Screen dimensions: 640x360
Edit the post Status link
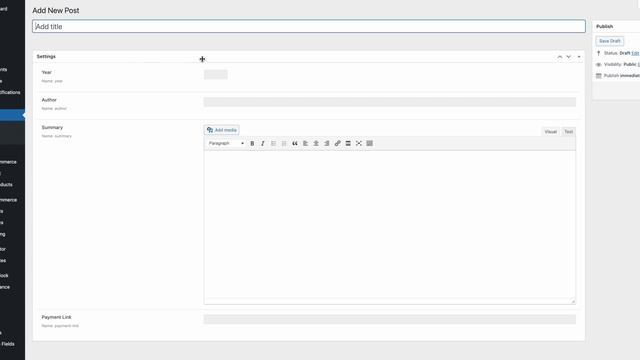pyautogui.click(x=636, y=53)
